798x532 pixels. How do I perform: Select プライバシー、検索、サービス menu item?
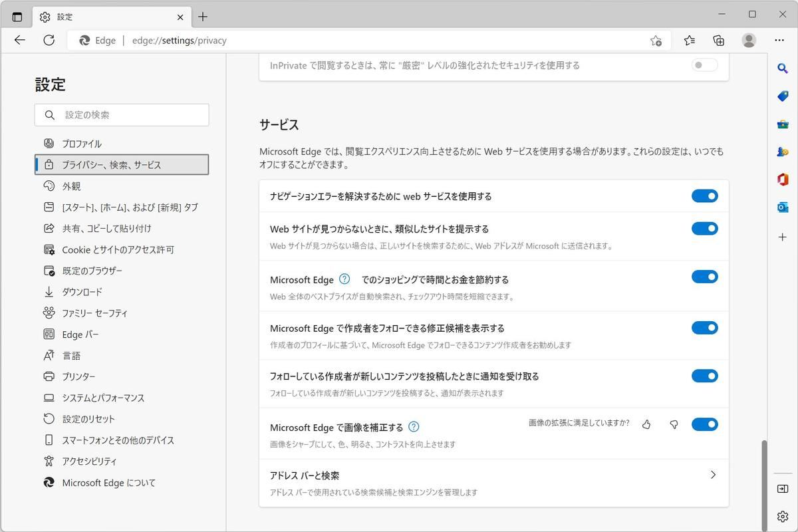122,165
